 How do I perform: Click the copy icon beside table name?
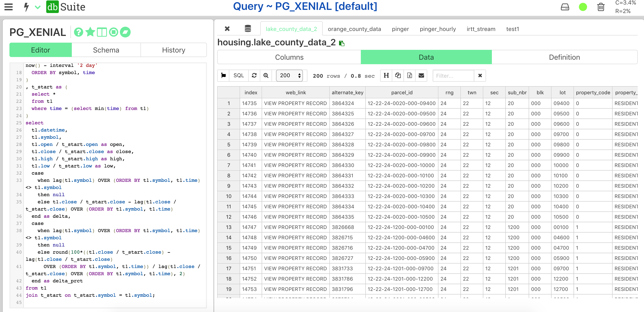tap(342, 44)
